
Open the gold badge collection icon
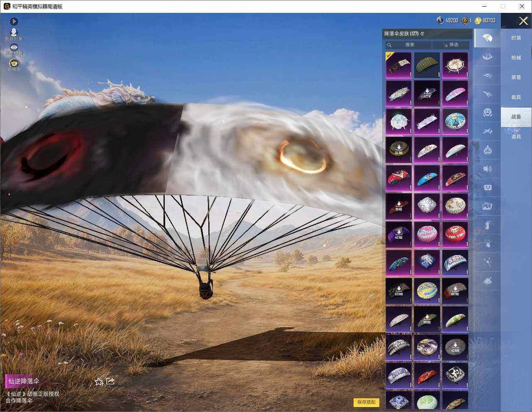pyautogui.click(x=14, y=64)
